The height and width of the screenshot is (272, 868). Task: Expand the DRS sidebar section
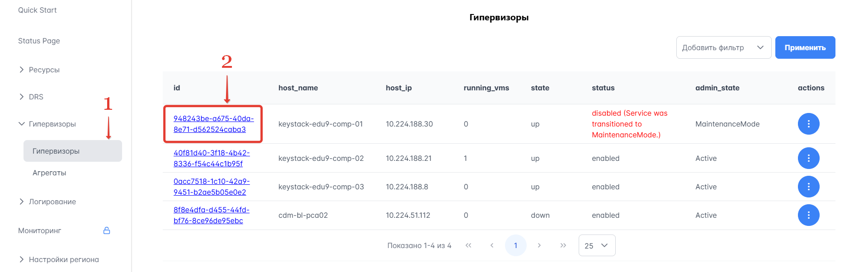[36, 97]
